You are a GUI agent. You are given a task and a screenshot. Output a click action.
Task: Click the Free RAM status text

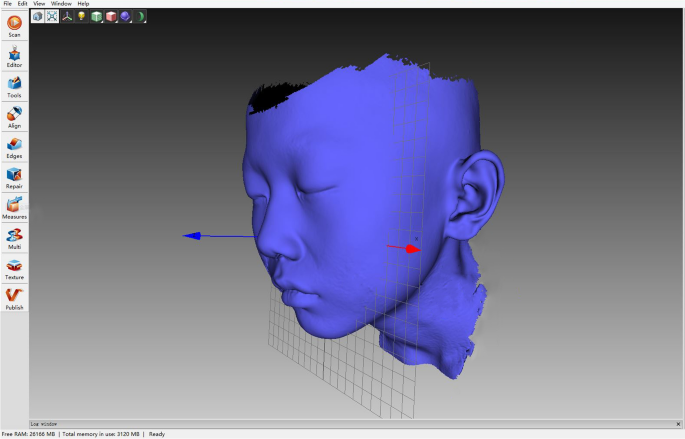point(28,434)
